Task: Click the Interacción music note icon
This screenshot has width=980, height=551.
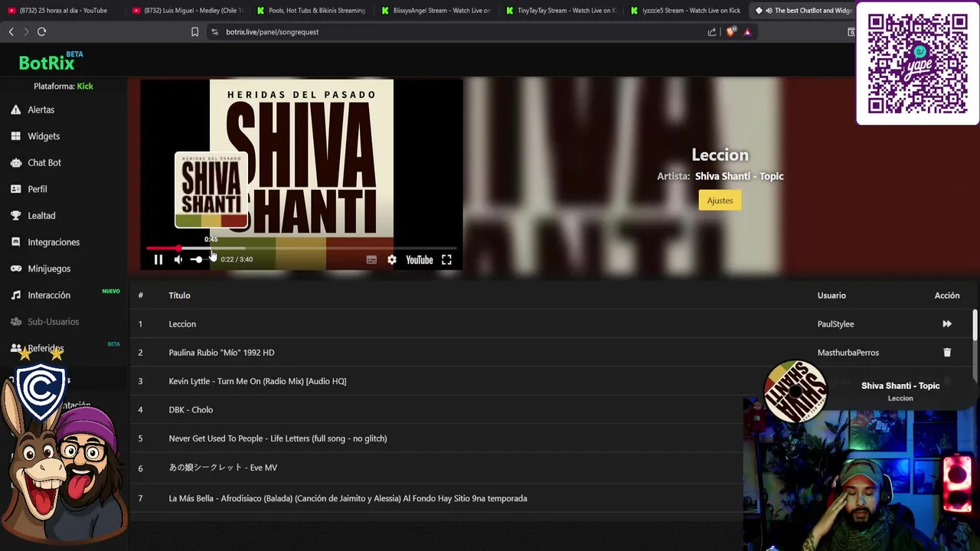Action: point(15,295)
